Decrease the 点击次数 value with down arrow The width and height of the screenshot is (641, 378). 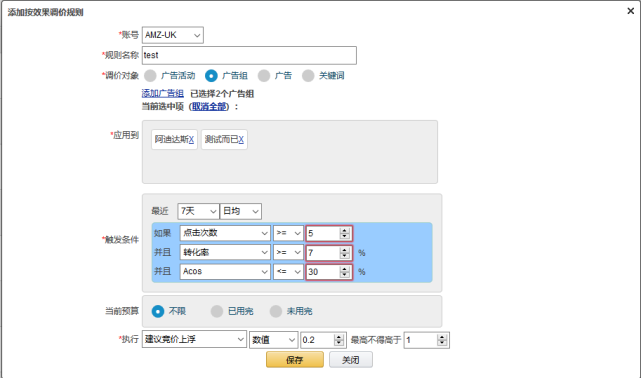[x=345, y=236]
